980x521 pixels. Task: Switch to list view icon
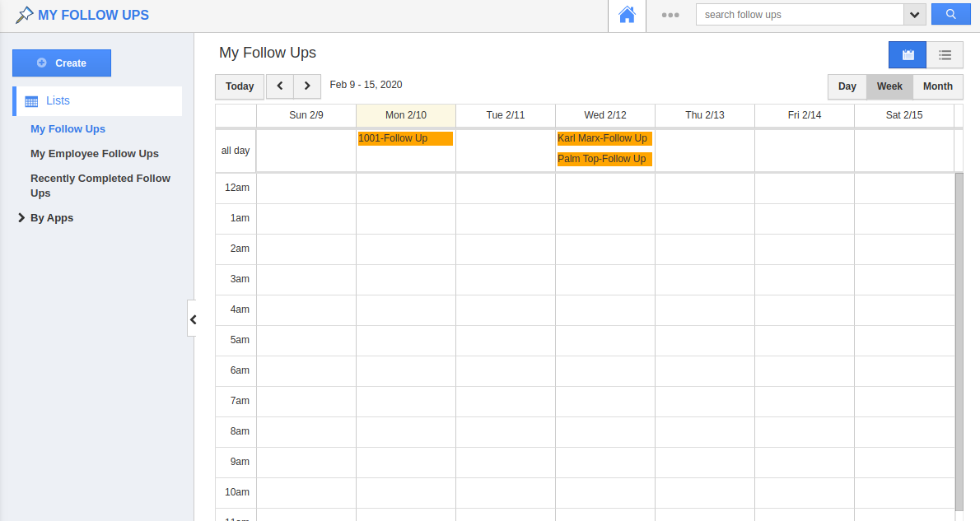pyautogui.click(x=945, y=55)
